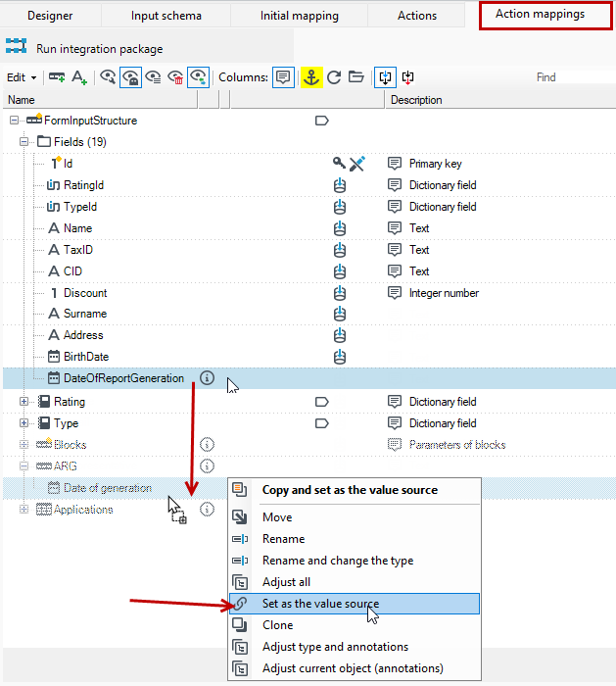
Task: Click the comment icon beside Integer number
Action: pyautogui.click(x=395, y=293)
